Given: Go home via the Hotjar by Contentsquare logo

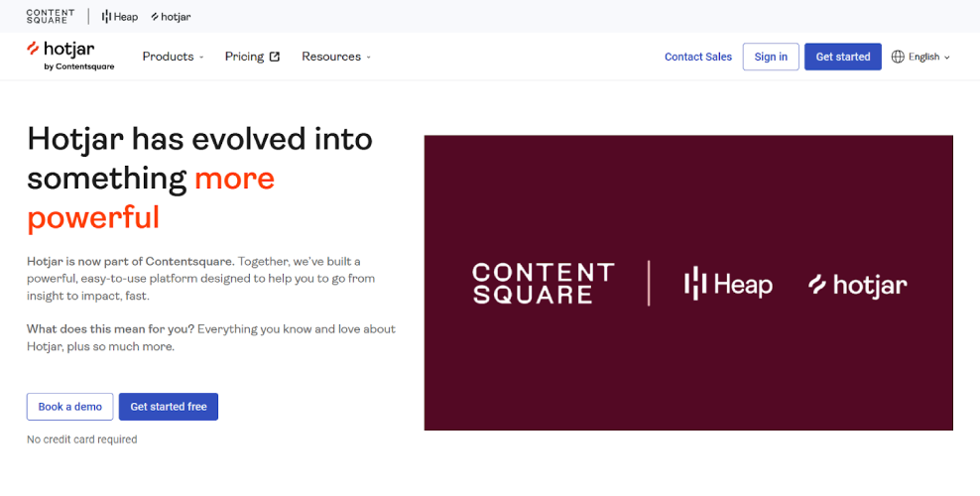Looking at the screenshot, I should (x=70, y=56).
